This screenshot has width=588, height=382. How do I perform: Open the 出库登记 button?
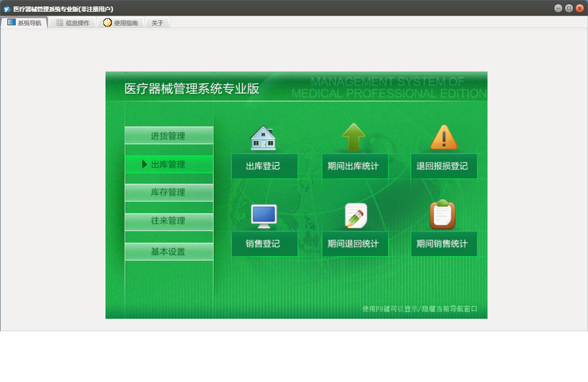pos(264,166)
